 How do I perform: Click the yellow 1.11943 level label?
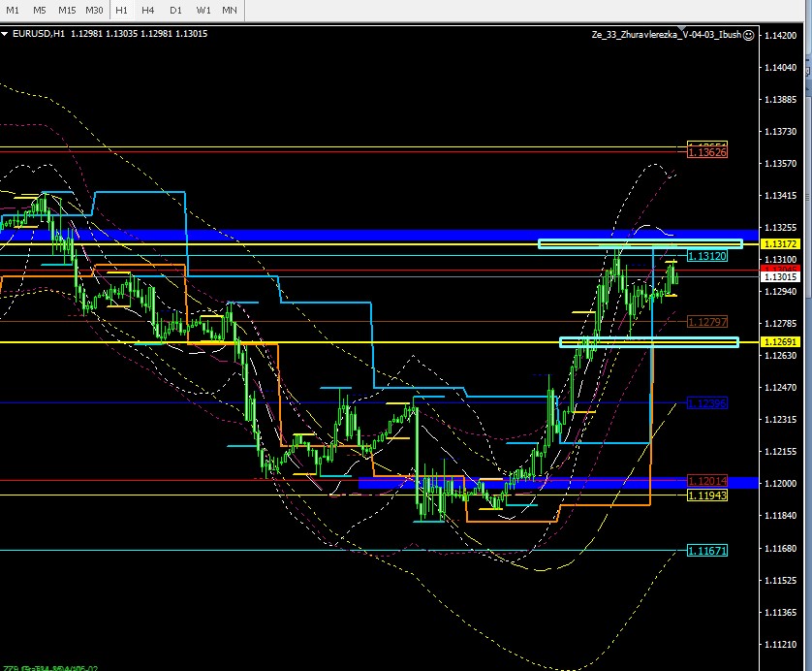coord(706,495)
